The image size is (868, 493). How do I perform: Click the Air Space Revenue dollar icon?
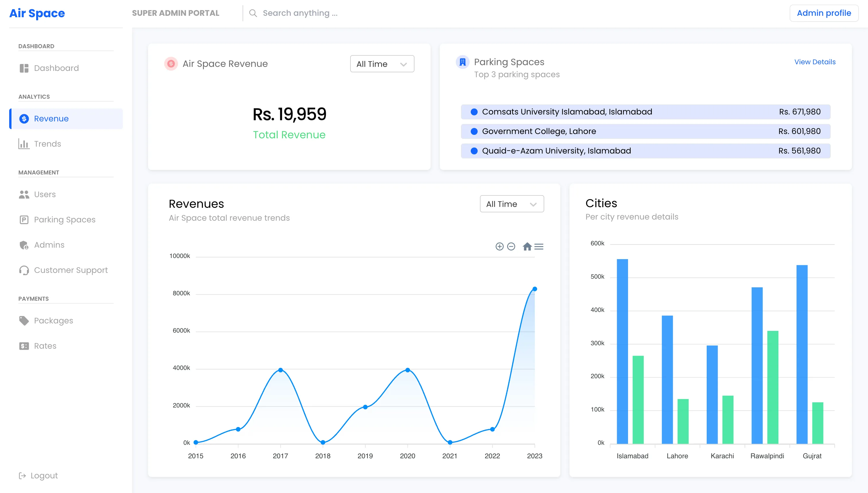pyautogui.click(x=171, y=64)
